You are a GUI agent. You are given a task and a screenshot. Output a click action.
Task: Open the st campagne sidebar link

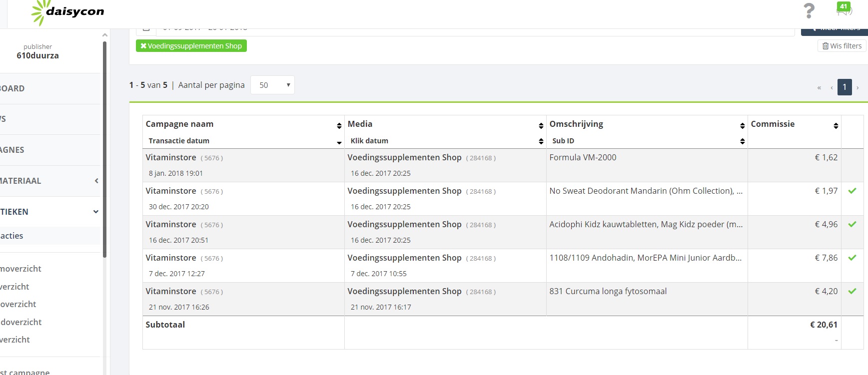tap(24, 372)
